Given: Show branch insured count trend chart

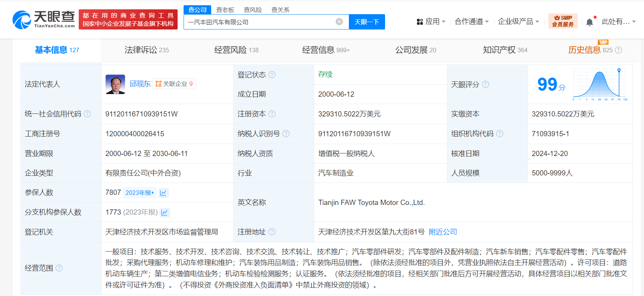Looking at the screenshot, I should click(165, 213).
